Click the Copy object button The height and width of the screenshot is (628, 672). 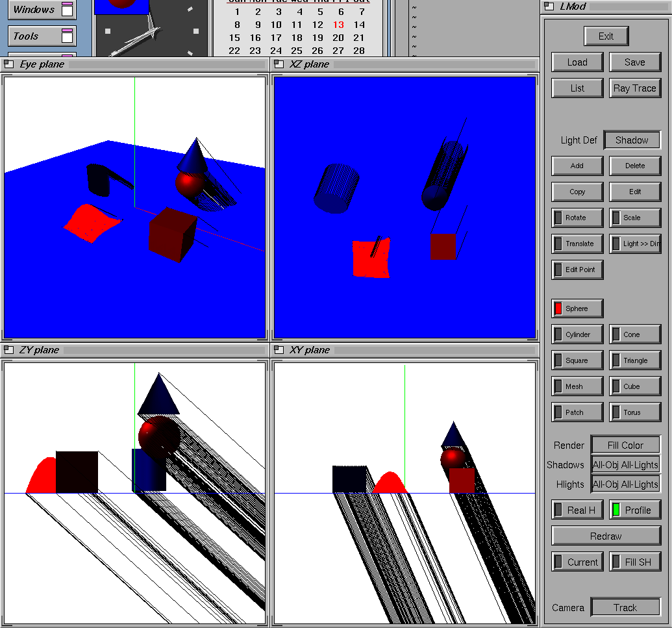[577, 192]
